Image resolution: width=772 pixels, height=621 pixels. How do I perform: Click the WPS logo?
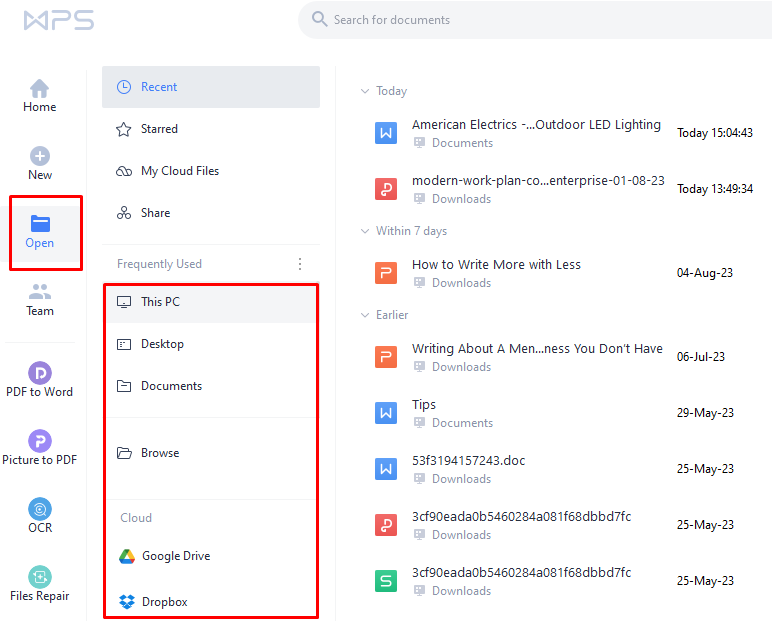[x=59, y=21]
